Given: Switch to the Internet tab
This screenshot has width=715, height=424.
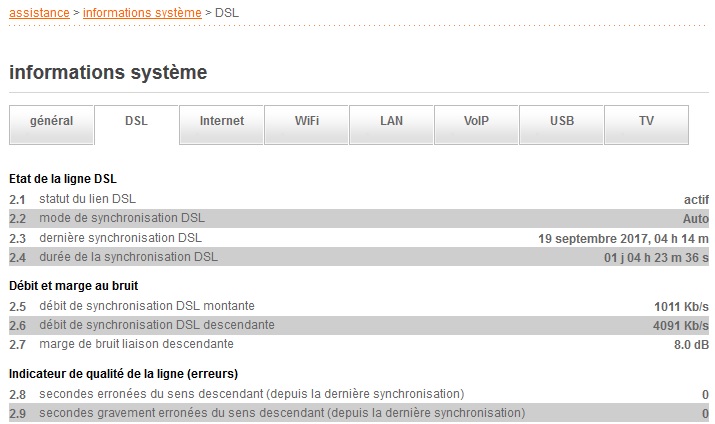Looking at the screenshot, I should (221, 121).
